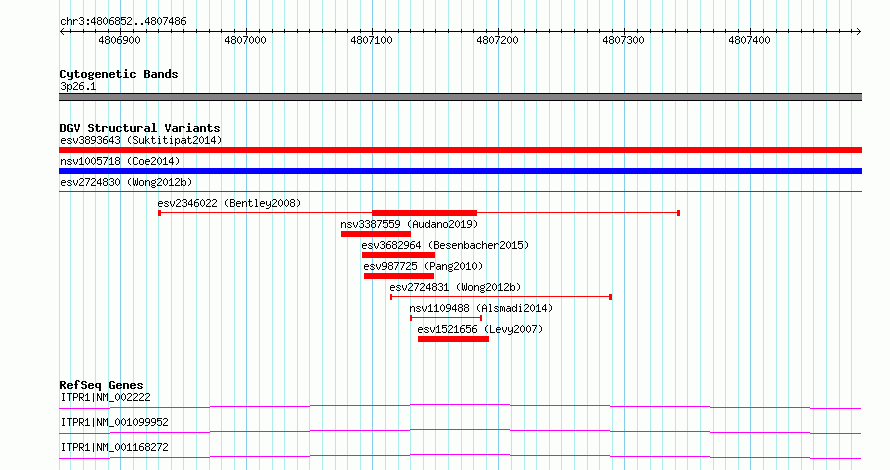Select the red bar under esv1521656
Image resolution: width=890 pixels, height=470 pixels.
[454, 339]
